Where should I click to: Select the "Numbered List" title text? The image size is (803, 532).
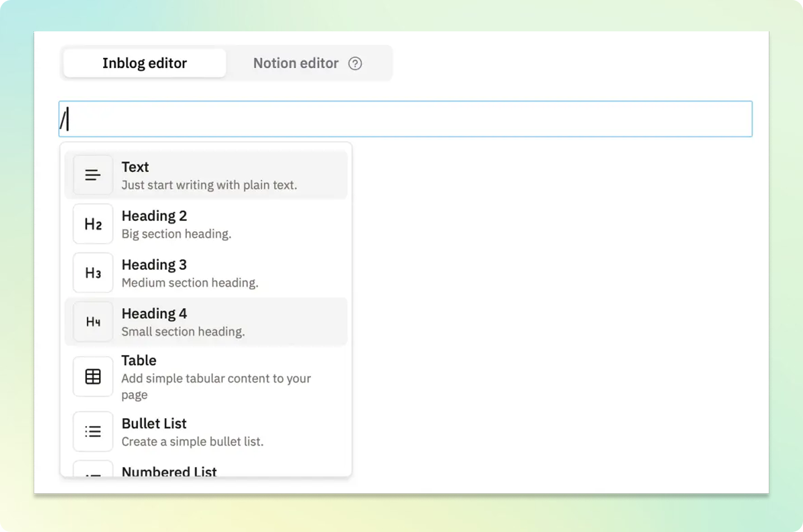click(169, 472)
